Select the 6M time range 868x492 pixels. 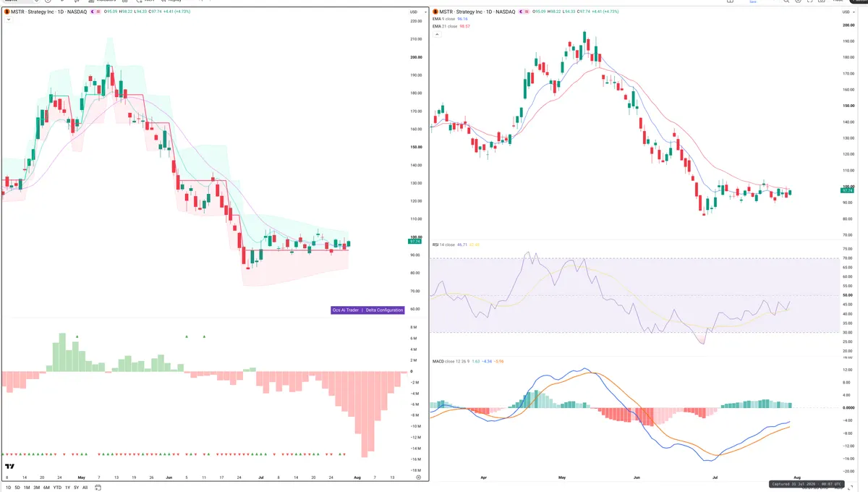click(46, 488)
